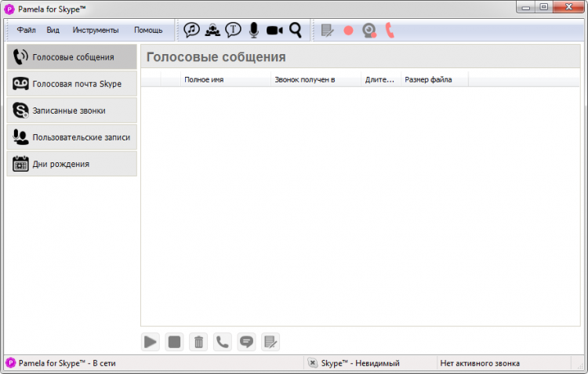Image resolution: width=588 pixels, height=374 pixels.
Task: Click the chat message bubble icon at bottom
Action: tap(246, 342)
